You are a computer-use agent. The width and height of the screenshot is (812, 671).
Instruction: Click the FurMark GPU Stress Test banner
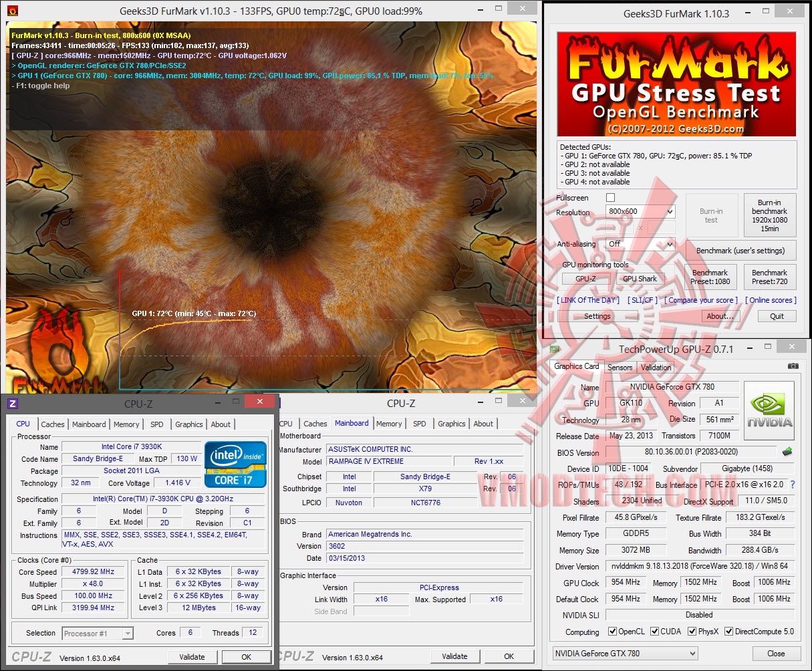coord(676,84)
